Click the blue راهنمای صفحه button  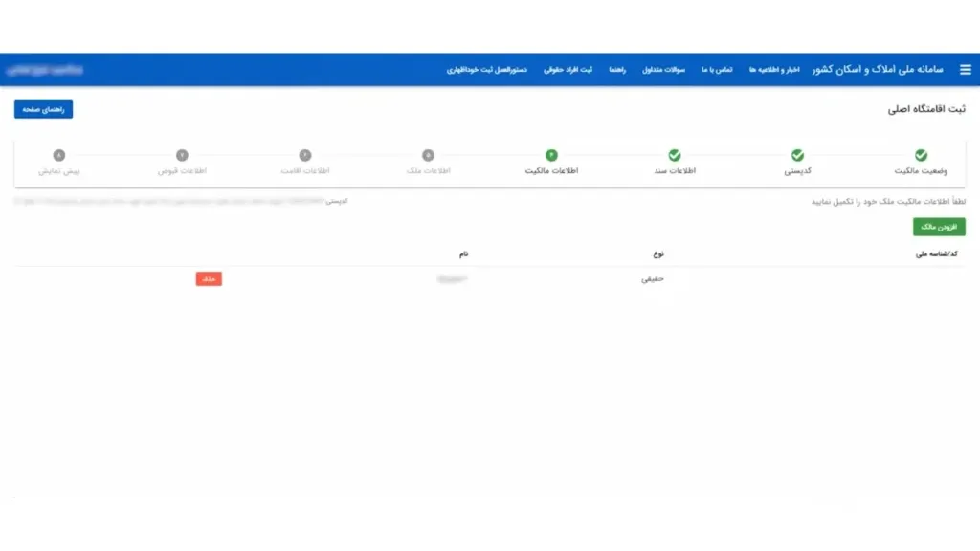coord(43,109)
